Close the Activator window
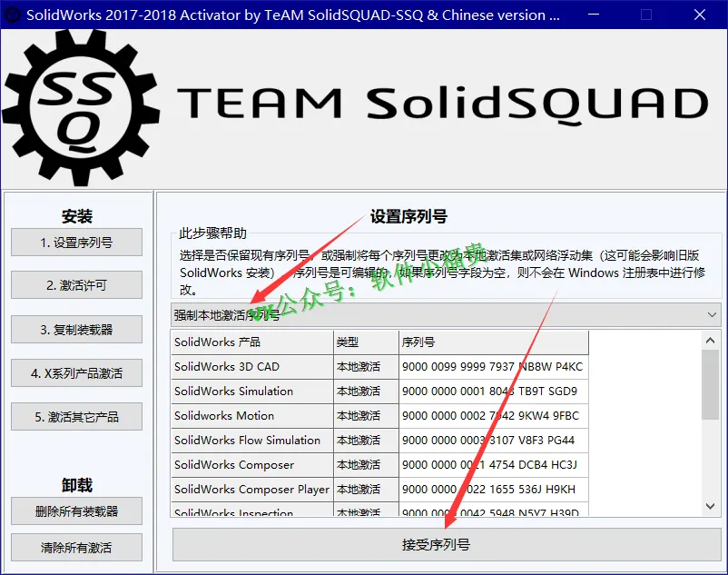This screenshot has width=728, height=575. click(x=700, y=15)
